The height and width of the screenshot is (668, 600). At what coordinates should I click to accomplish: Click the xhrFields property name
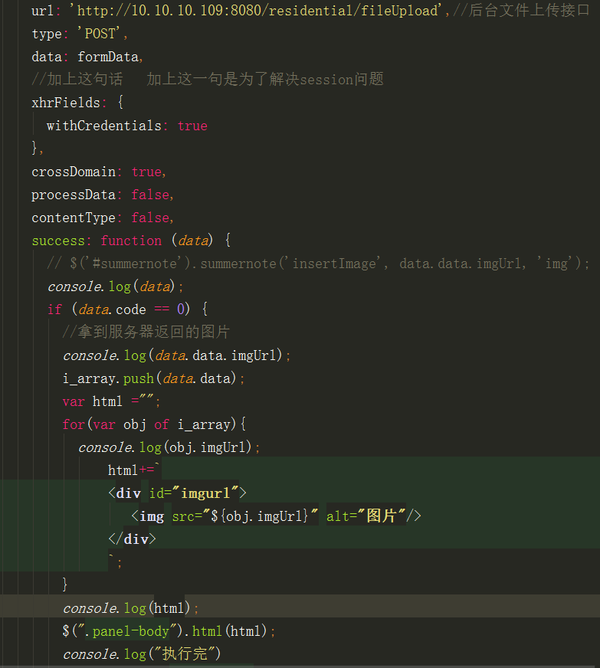66,102
